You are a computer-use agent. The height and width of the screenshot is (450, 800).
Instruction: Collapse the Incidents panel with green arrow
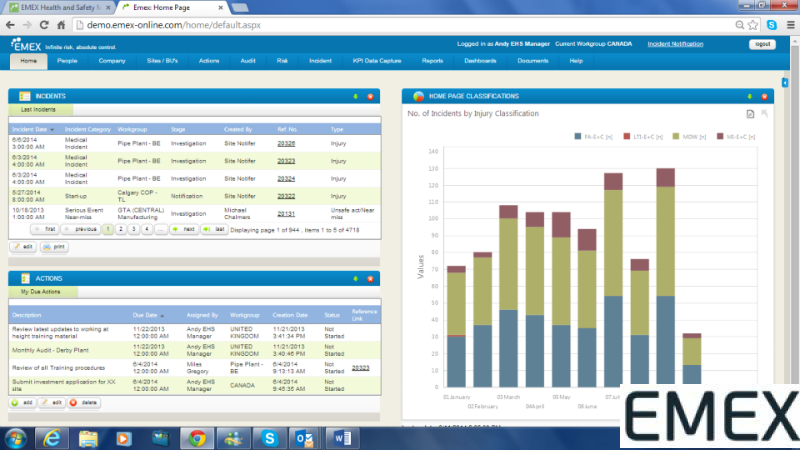pos(355,96)
